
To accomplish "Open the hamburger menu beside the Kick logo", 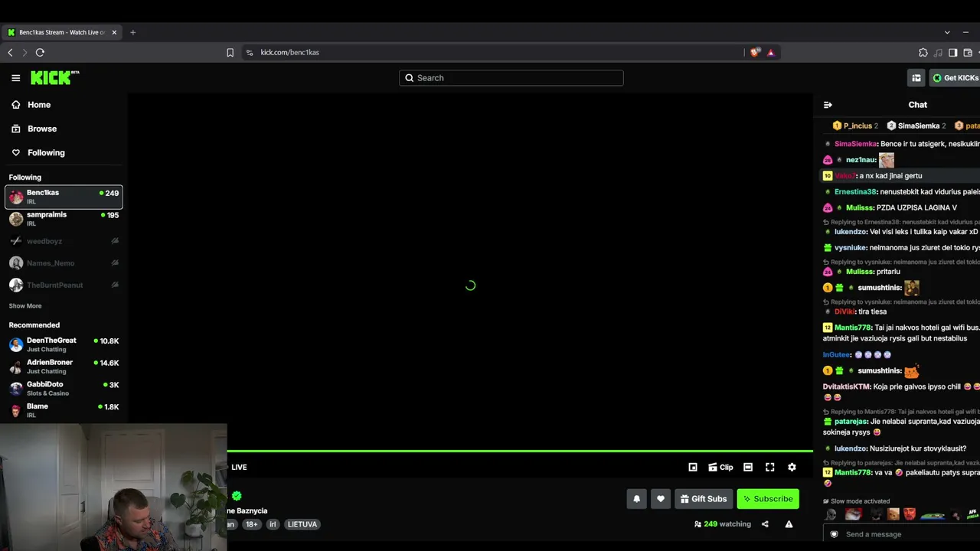I will click(15, 78).
